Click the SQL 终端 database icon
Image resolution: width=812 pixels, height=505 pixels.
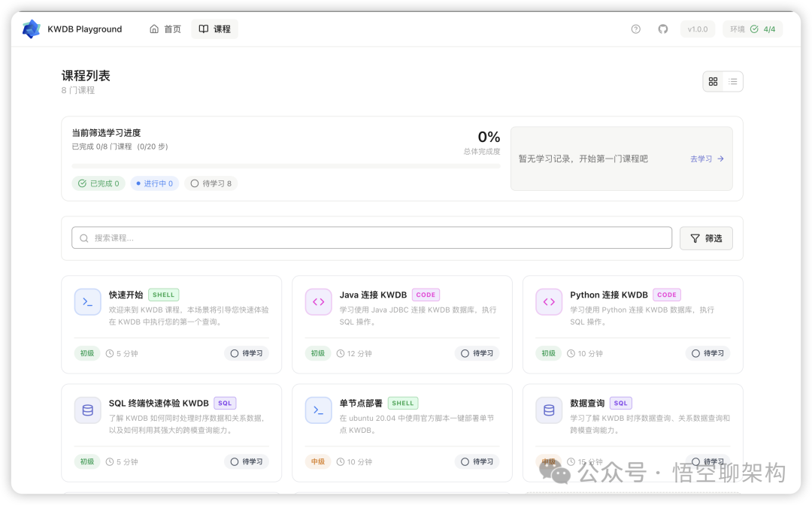[88, 410]
